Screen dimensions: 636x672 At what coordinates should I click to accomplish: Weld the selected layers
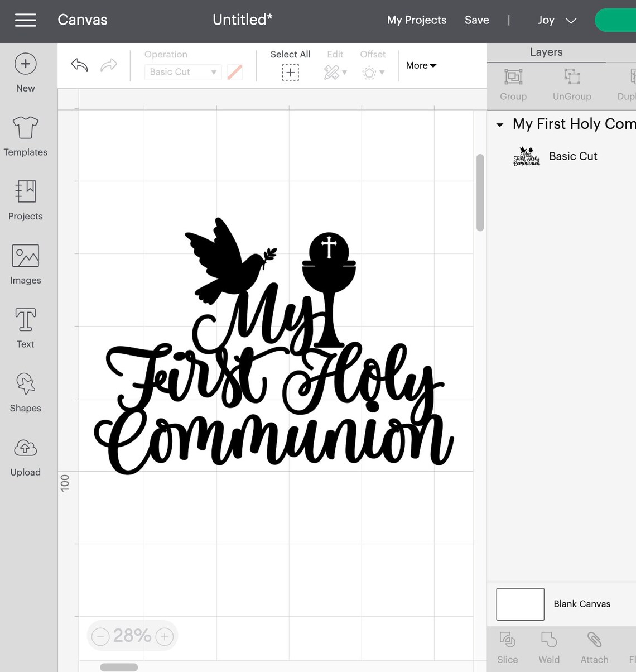click(x=548, y=647)
